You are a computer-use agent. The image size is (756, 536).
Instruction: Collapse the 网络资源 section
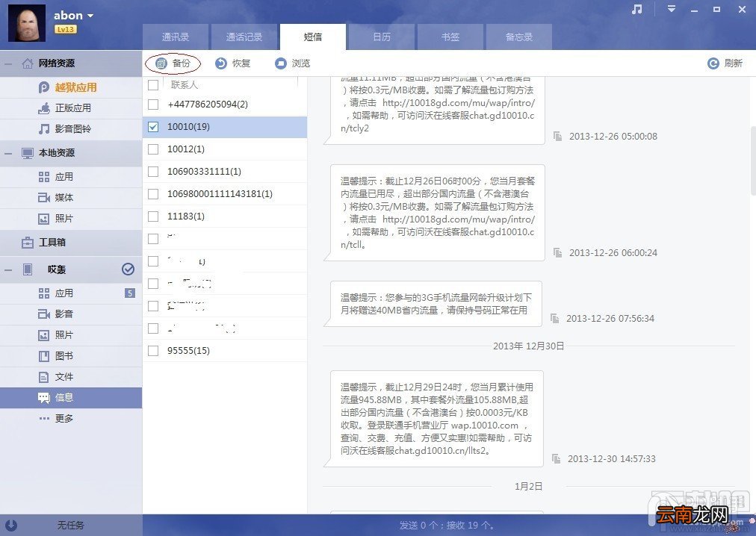(x=8, y=63)
